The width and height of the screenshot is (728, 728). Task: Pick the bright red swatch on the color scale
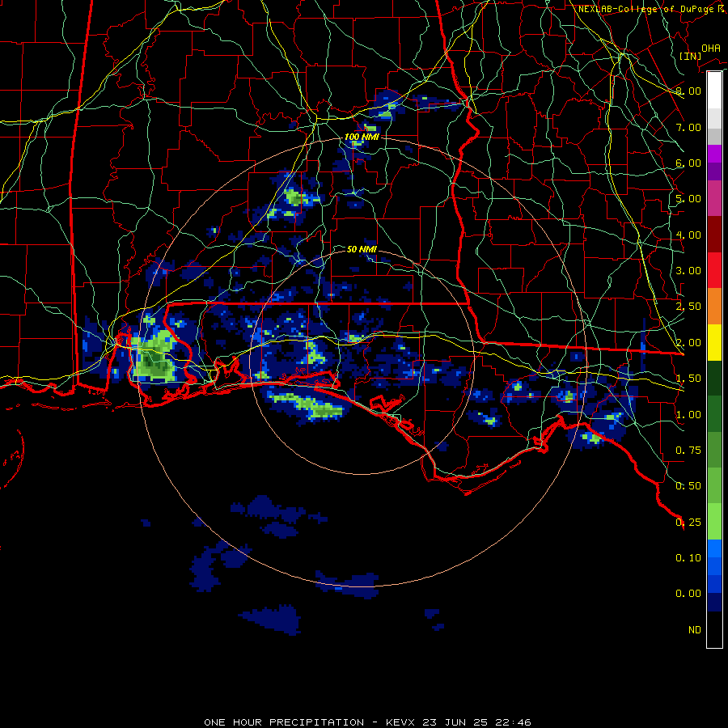[x=714, y=270]
